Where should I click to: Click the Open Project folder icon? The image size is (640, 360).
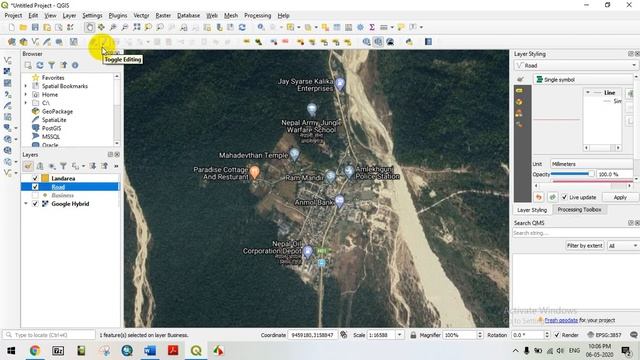(x=23, y=27)
